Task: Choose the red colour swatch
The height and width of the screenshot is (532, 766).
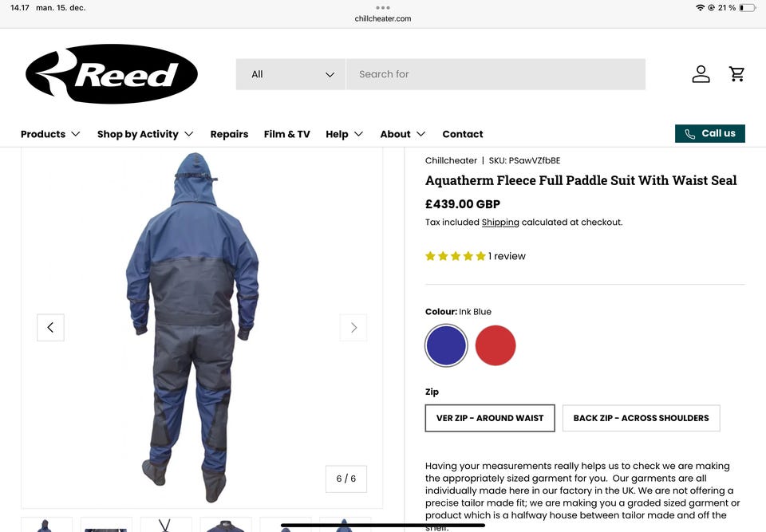Action: 496,345
